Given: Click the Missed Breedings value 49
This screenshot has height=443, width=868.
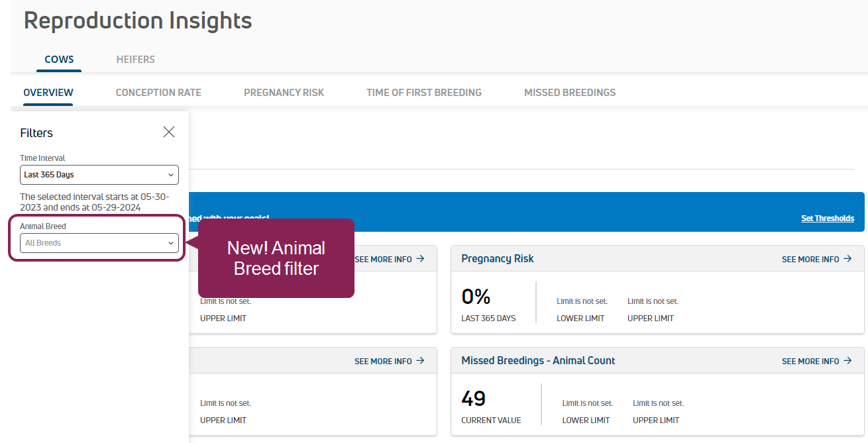Looking at the screenshot, I should [474, 399].
